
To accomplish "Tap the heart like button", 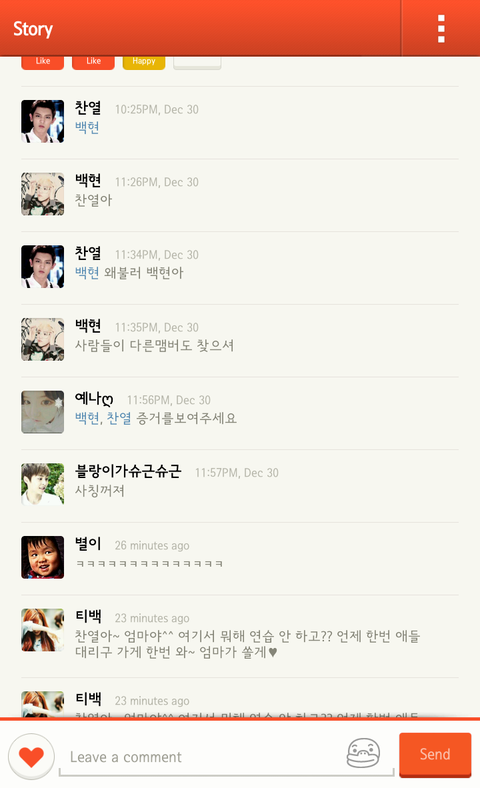I will click(x=31, y=756).
